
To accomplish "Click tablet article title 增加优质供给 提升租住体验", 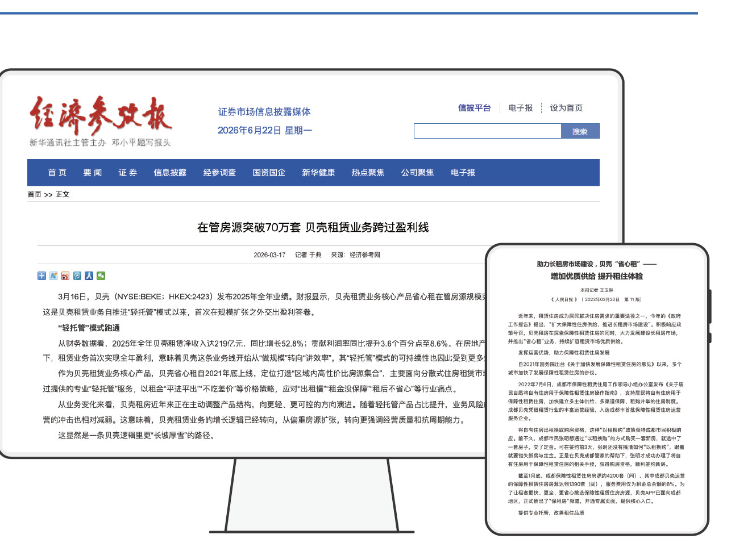I will [x=597, y=276].
